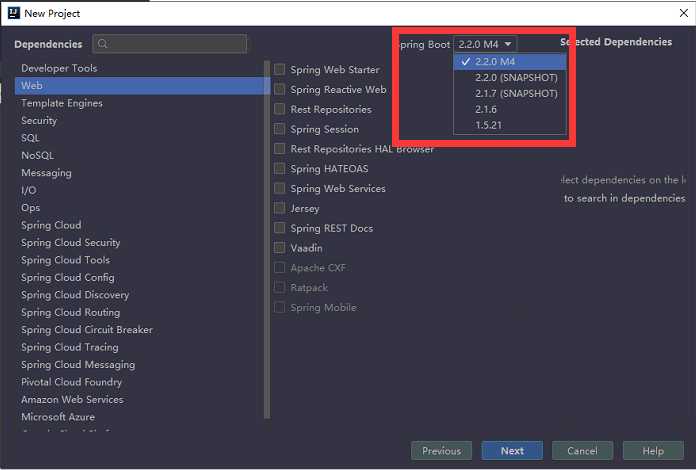The width and height of the screenshot is (696, 470).
Task: Open the Template Engines category
Action: pyautogui.click(x=139, y=103)
